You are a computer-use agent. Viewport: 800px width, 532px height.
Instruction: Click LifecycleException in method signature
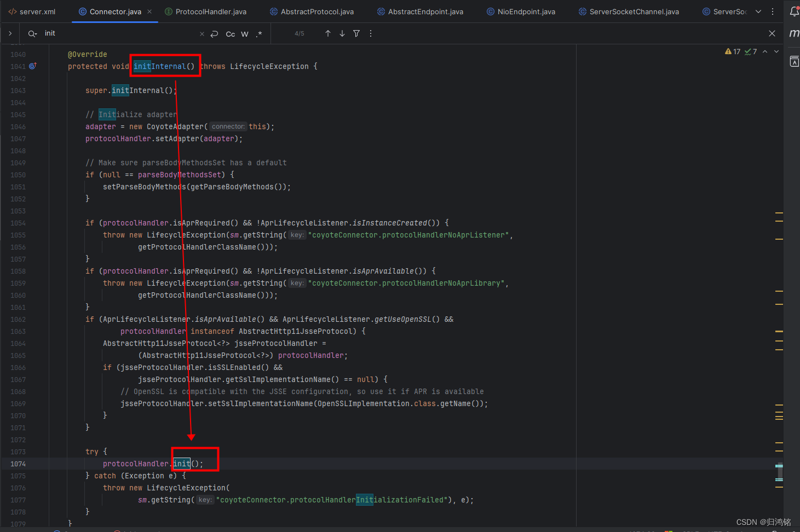coord(269,66)
